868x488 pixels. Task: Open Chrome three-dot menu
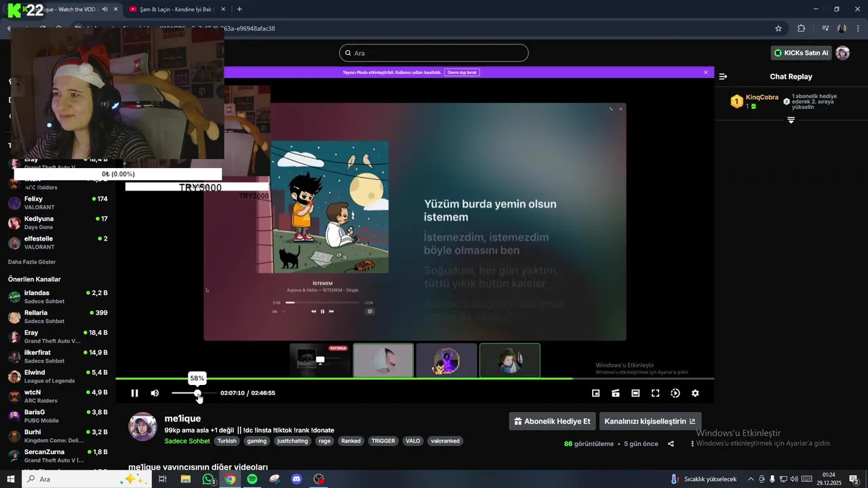coord(859,28)
